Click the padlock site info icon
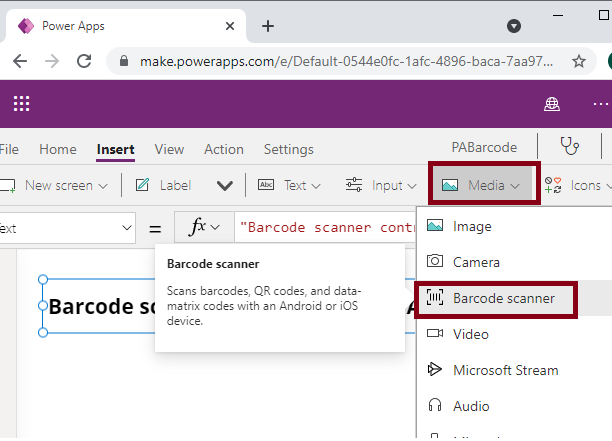 (x=124, y=61)
